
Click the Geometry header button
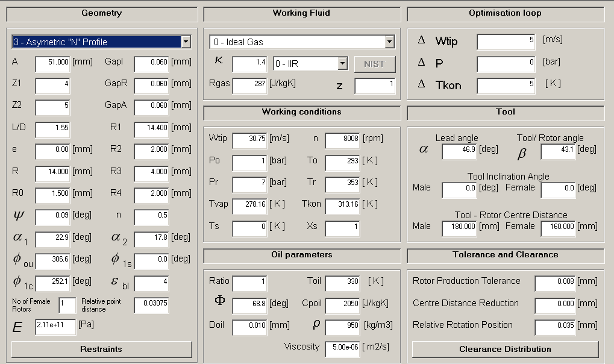click(102, 14)
